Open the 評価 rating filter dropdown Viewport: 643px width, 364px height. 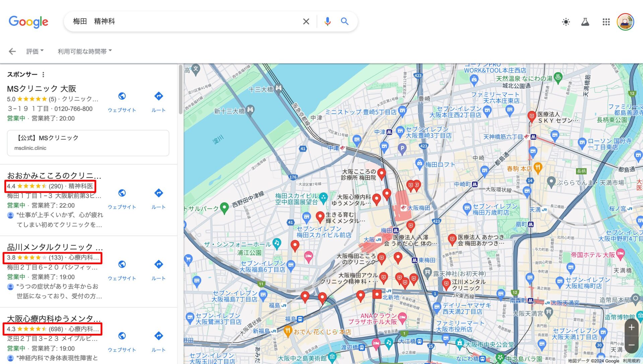coord(35,51)
